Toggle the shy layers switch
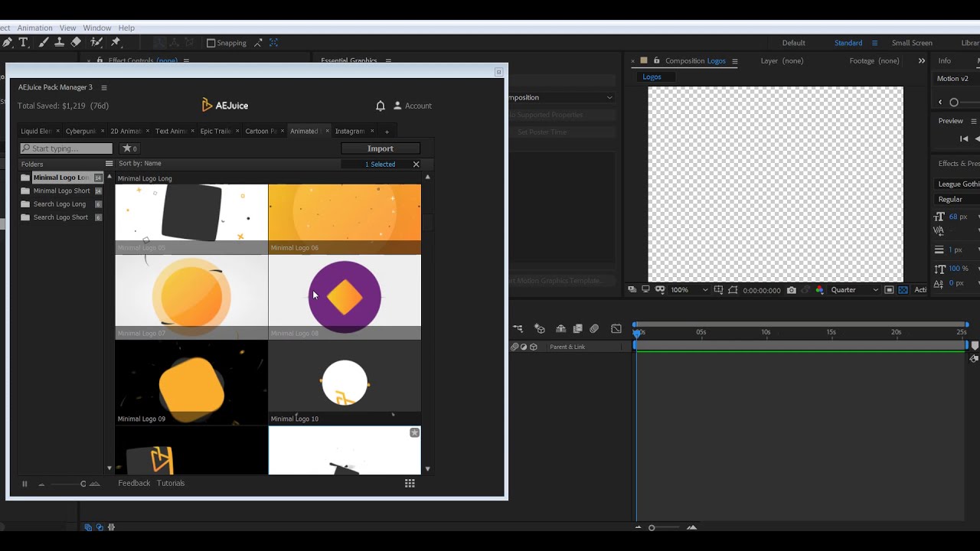Viewport: 980px width, 551px height. pyautogui.click(x=560, y=329)
